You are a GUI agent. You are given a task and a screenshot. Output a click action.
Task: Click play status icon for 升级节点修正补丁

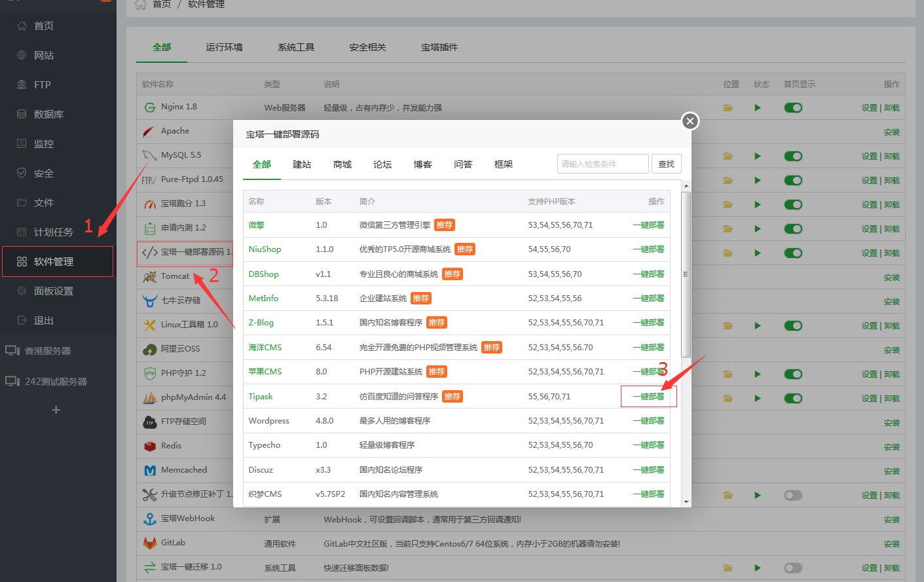(758, 495)
